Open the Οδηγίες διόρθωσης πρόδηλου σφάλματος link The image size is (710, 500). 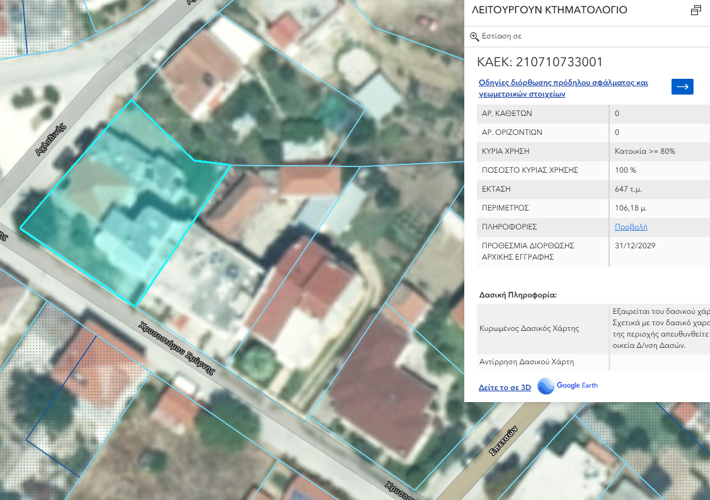pos(563,88)
